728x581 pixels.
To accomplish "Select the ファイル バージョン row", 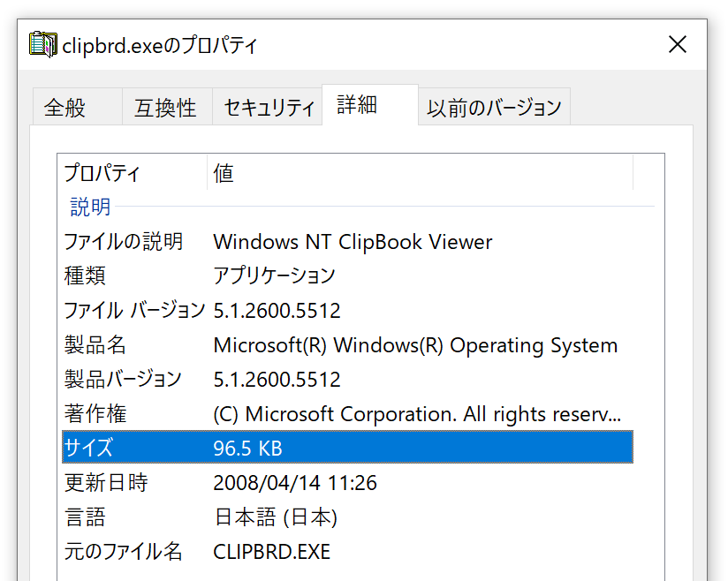I will click(x=347, y=311).
